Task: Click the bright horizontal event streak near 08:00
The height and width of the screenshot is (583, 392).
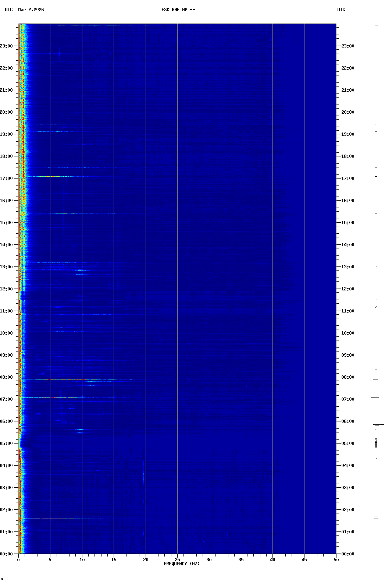Action: (x=66, y=379)
